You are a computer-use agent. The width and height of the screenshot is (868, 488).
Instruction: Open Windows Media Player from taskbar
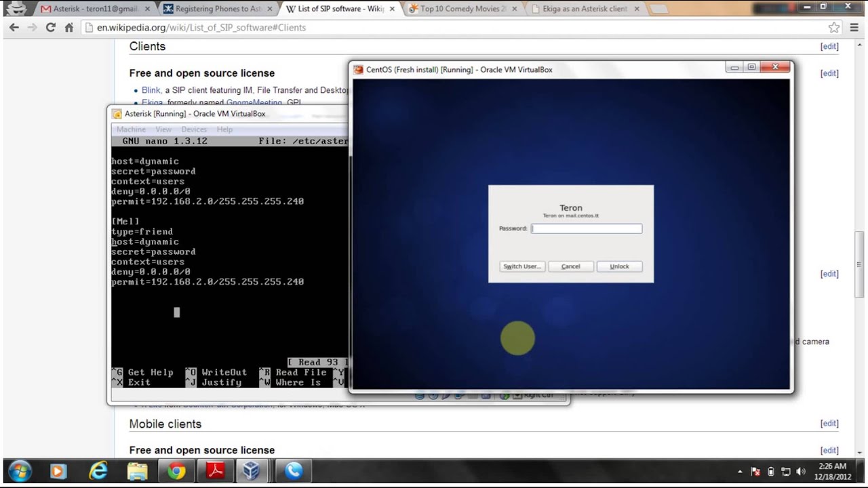pos(58,471)
